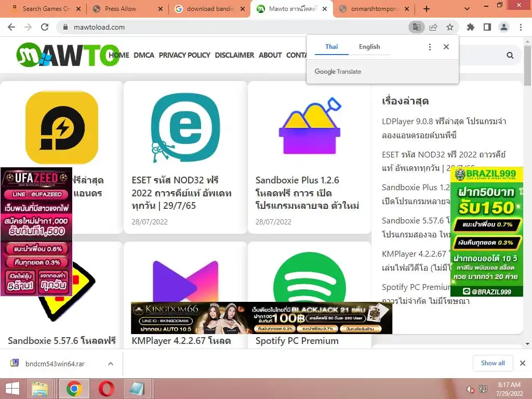Image resolution: width=532 pixels, height=399 pixels.
Task: Open the Chrome three-dot menu
Action: (521, 27)
